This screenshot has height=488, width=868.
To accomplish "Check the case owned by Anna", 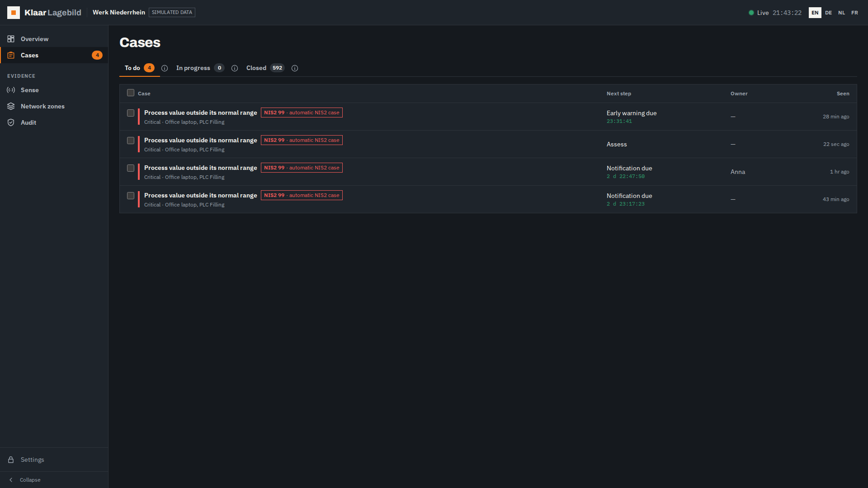I will [x=131, y=168].
